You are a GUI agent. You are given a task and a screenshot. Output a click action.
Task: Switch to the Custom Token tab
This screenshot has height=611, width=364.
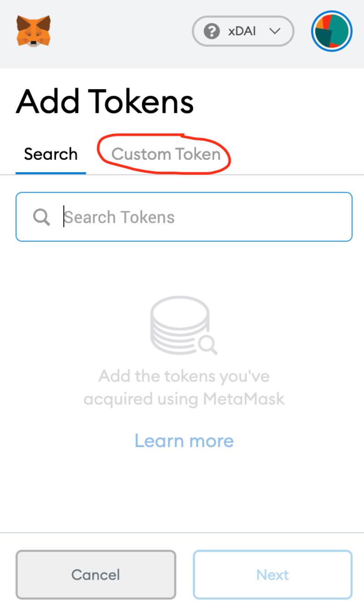(166, 154)
